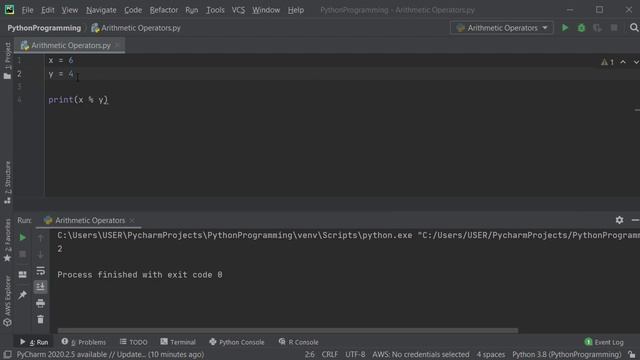Open the AWS Explorer side panel
640x360 pixels.
click(x=7, y=301)
